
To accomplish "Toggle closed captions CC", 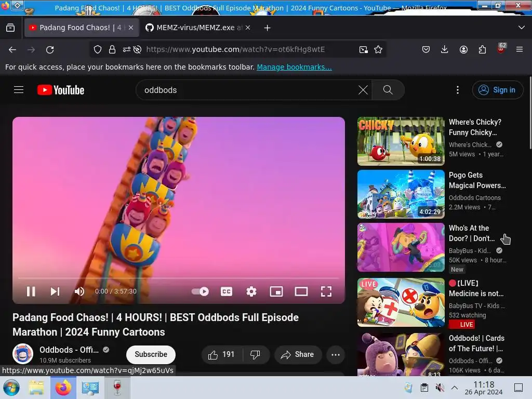I will click(x=227, y=291).
